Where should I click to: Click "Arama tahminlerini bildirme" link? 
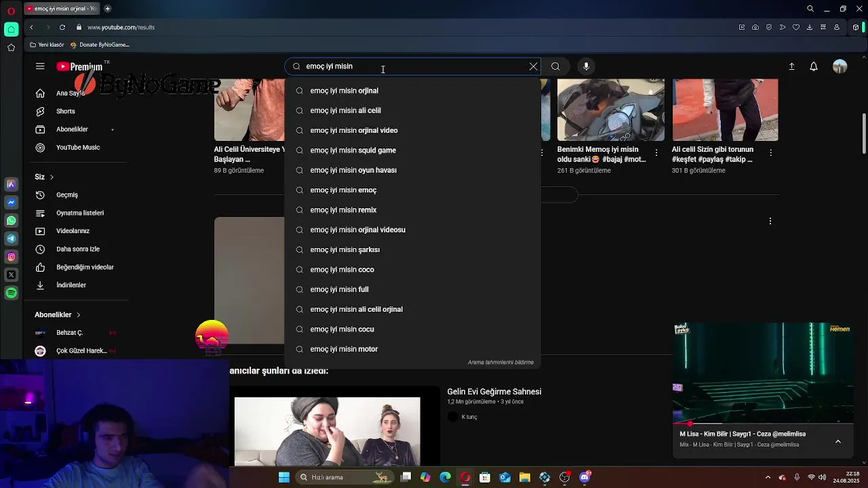click(500, 363)
